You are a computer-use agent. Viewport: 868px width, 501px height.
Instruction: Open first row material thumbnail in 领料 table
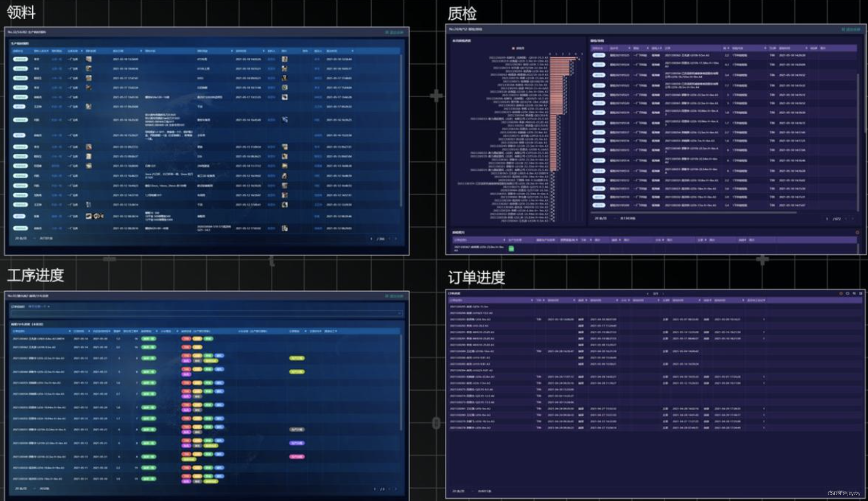tap(89, 59)
